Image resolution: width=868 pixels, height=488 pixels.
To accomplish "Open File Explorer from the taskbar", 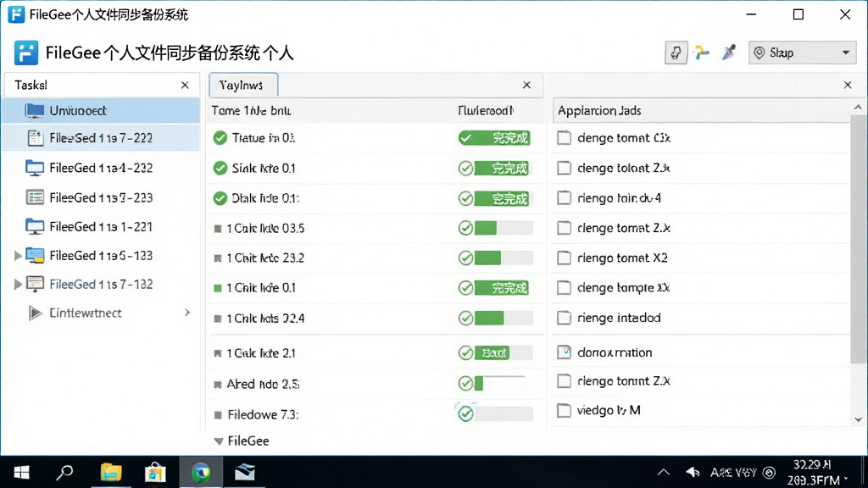I will 111,473.
